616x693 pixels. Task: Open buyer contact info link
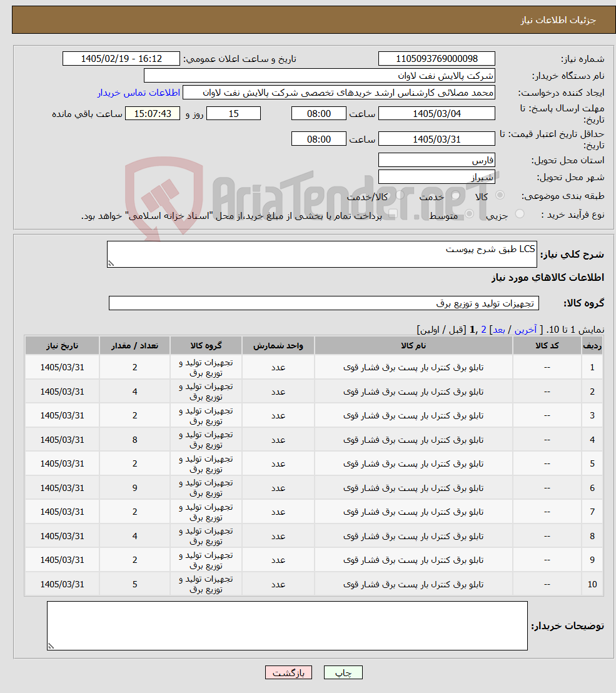point(138,93)
